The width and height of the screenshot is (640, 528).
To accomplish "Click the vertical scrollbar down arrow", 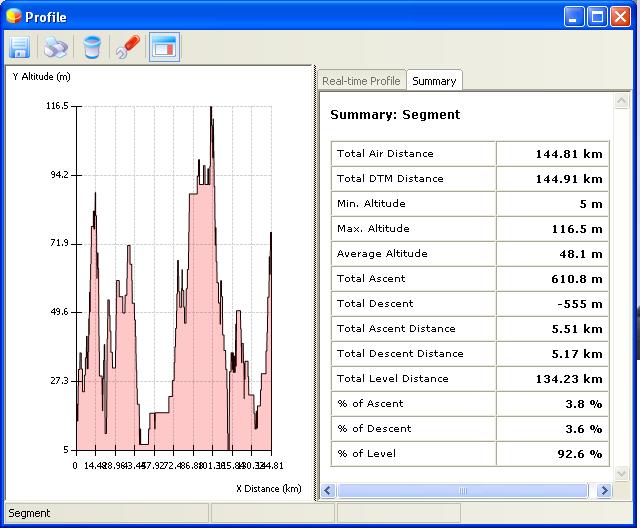I will pos(621,473).
